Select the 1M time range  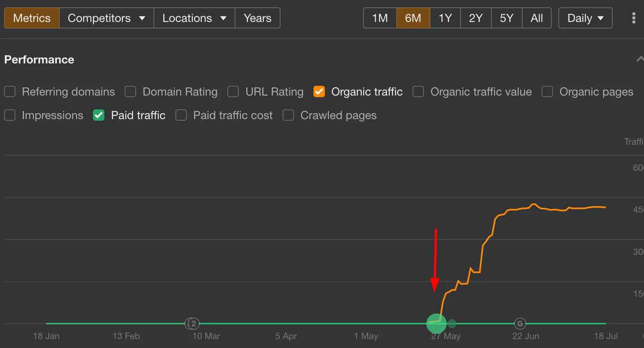tap(380, 18)
